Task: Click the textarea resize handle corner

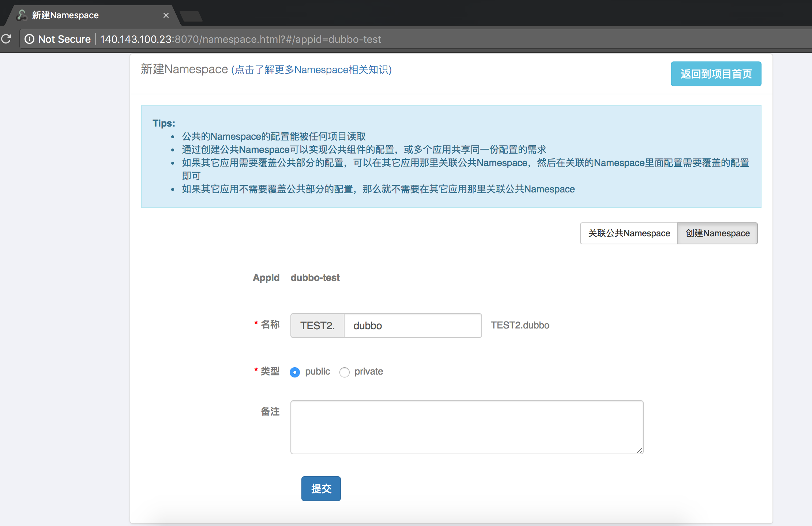Action: click(639, 450)
